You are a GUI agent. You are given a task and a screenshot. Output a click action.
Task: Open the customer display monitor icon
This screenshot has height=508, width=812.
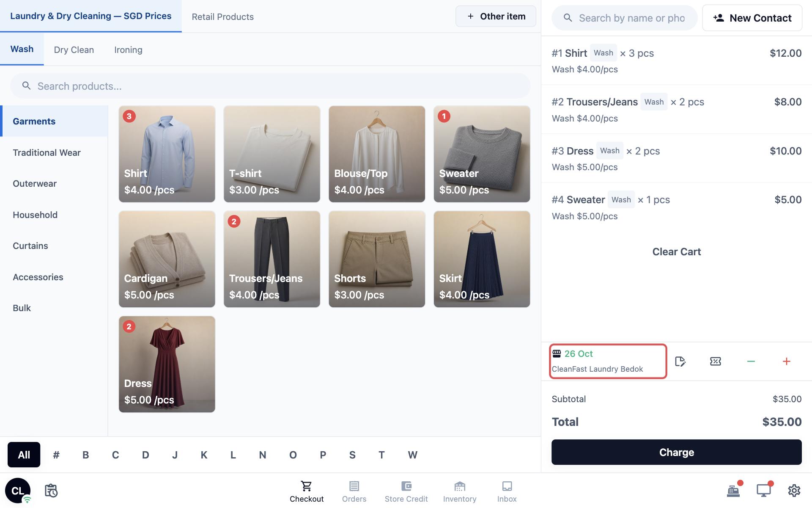click(x=764, y=490)
